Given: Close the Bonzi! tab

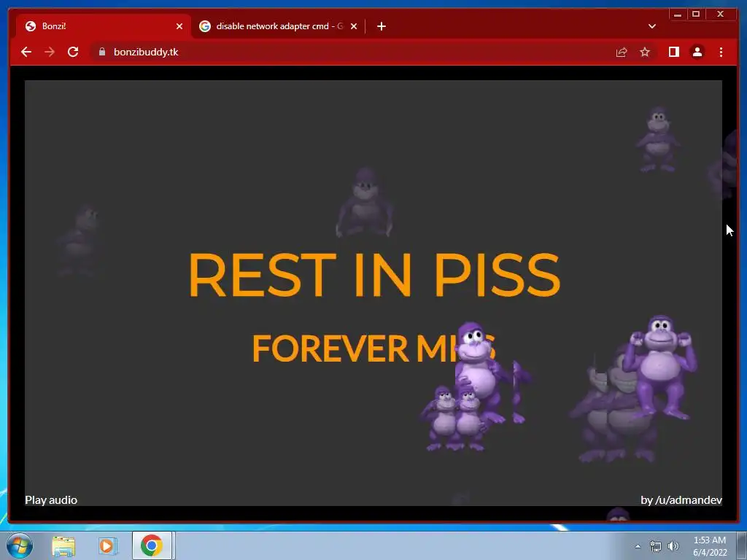Looking at the screenshot, I should point(179,26).
